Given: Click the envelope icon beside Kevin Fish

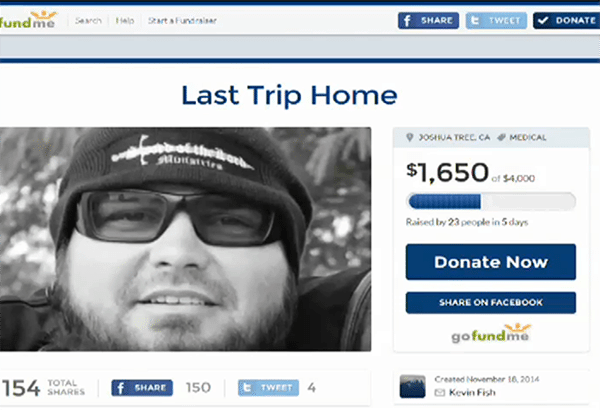Looking at the screenshot, I should coord(440,392).
